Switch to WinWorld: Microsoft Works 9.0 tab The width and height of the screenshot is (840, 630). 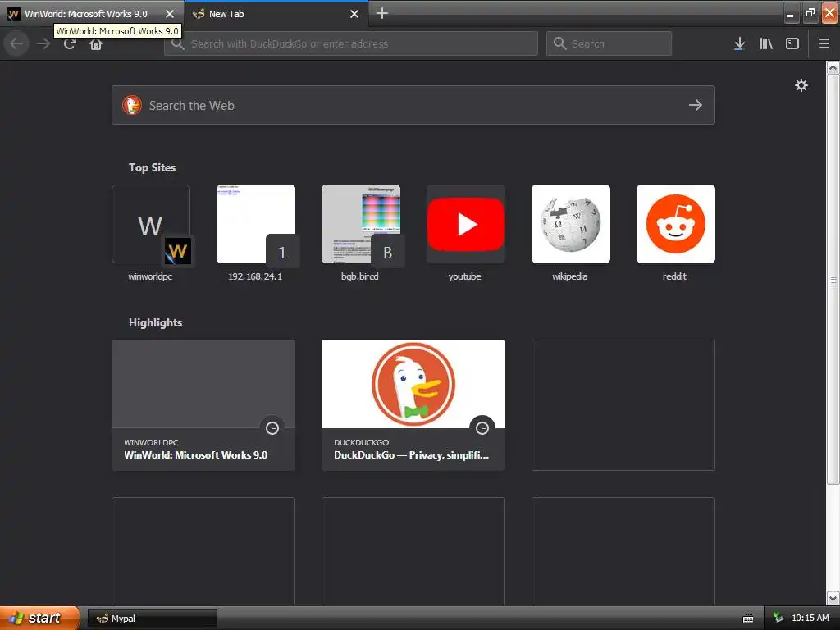click(x=85, y=14)
